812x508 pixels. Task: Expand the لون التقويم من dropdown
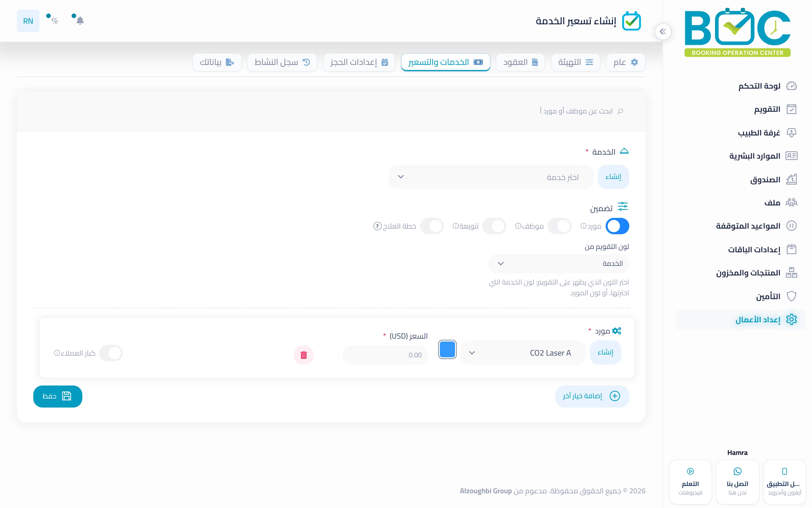(x=558, y=263)
